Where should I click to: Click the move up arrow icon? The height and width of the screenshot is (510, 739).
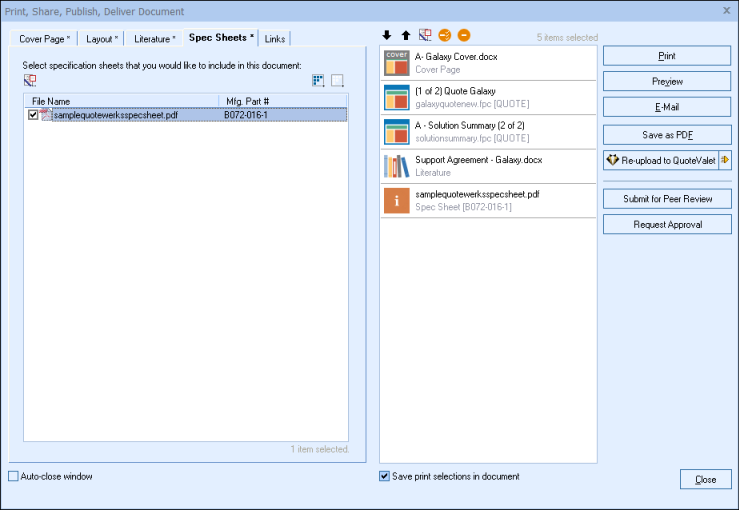[405, 35]
